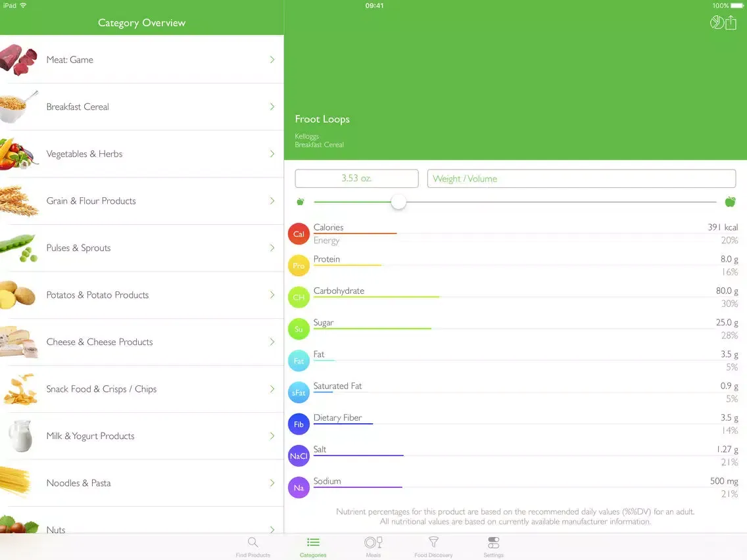Switch to Categories tab
This screenshot has height=560, width=747.
pos(313,547)
